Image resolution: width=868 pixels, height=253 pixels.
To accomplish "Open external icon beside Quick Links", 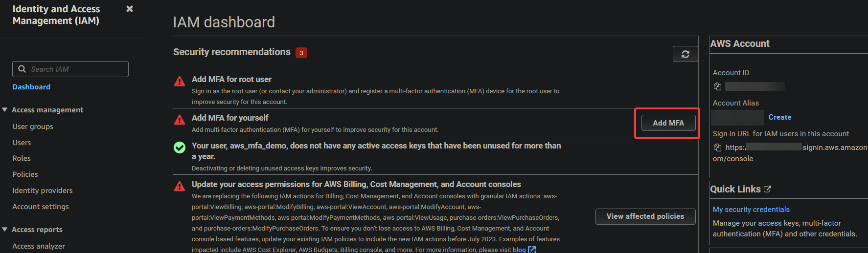I will click(x=767, y=189).
